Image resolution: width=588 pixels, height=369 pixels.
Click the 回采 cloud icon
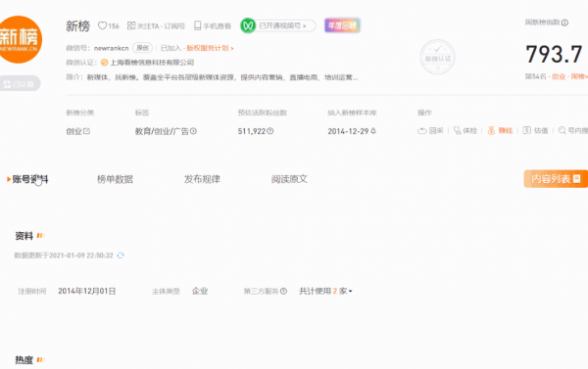pyautogui.click(x=422, y=131)
